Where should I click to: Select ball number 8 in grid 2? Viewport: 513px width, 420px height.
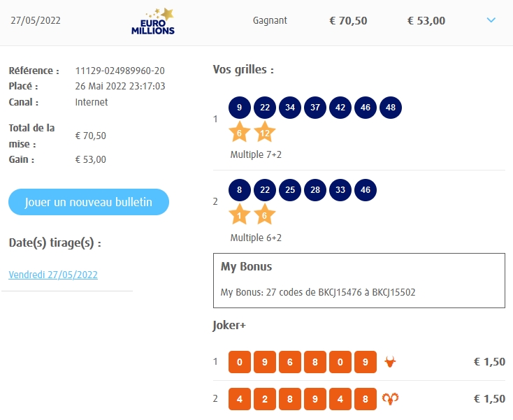pos(240,191)
